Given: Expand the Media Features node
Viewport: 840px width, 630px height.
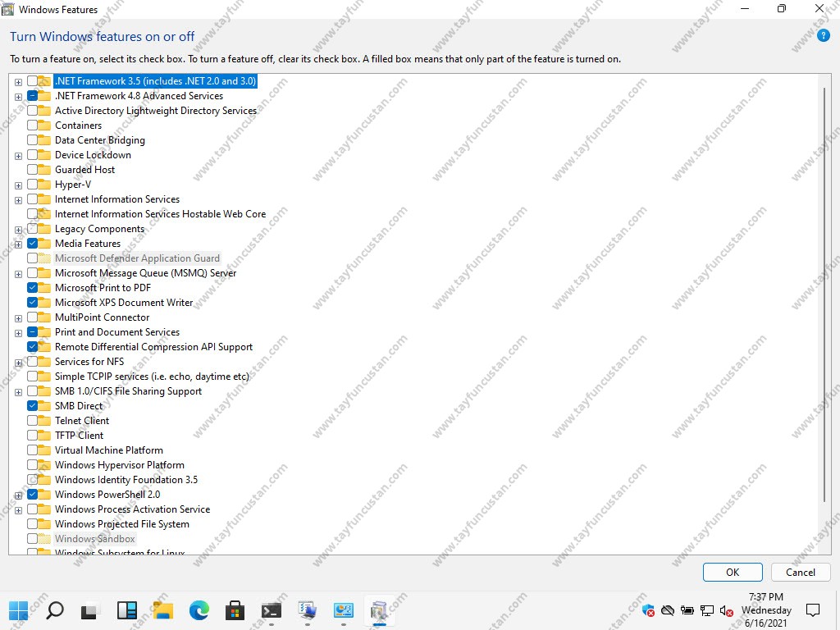Looking at the screenshot, I should coord(18,244).
